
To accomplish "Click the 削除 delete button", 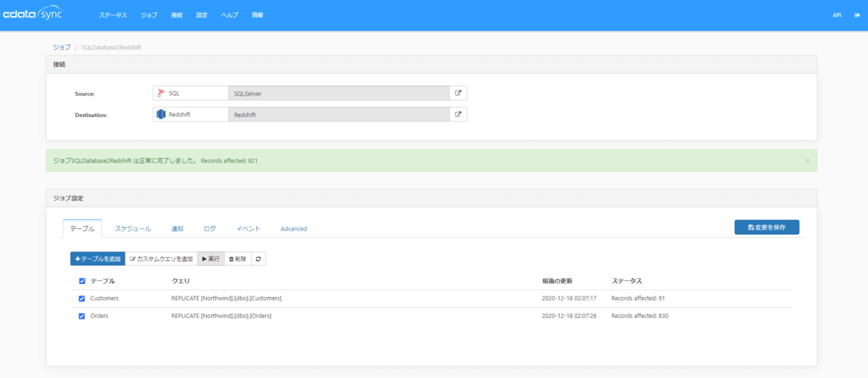I will coord(237,259).
